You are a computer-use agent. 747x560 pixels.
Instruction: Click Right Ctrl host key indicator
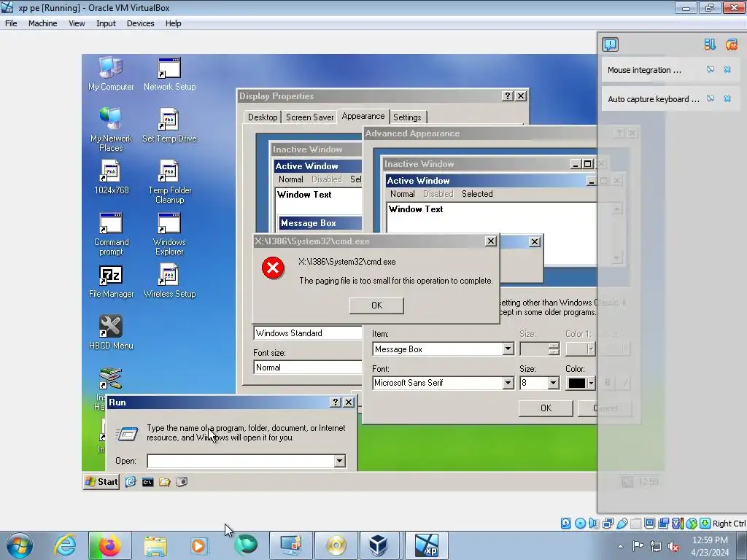[729, 524]
